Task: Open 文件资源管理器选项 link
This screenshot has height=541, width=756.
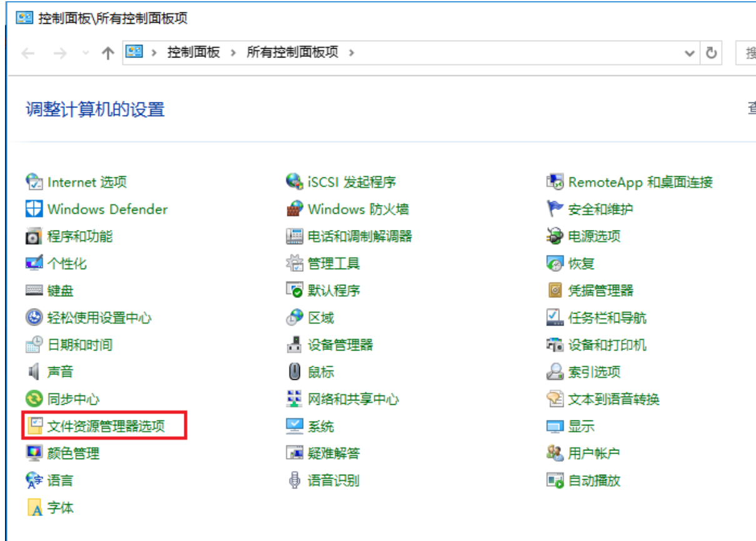Action: [106, 427]
